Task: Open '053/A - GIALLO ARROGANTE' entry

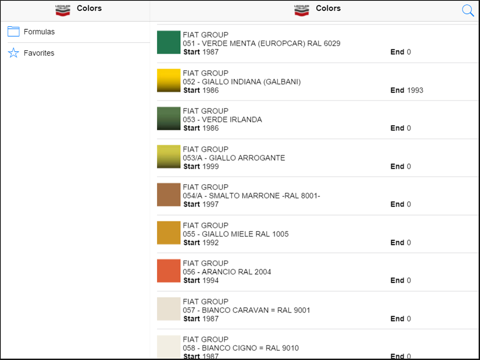Action: [234, 158]
